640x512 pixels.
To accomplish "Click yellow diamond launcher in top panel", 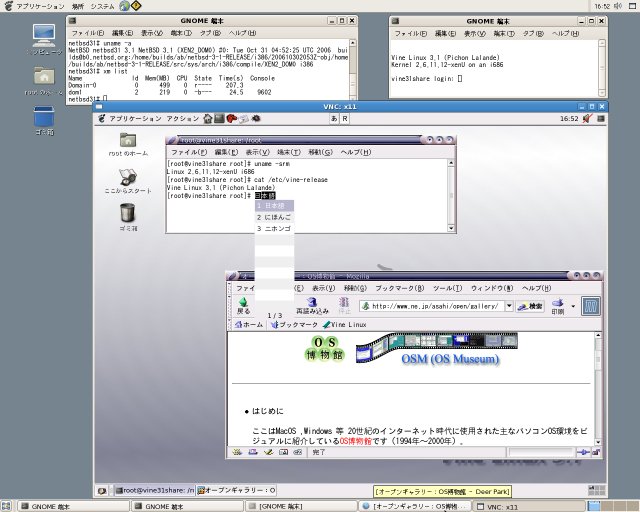I will tap(136, 6).
